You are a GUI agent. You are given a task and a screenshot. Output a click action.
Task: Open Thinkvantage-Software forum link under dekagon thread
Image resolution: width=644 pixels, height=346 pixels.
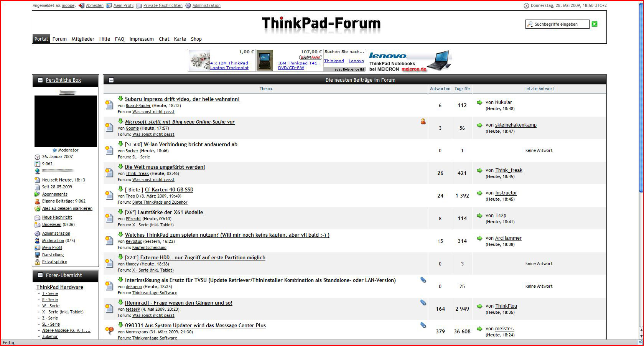click(155, 293)
